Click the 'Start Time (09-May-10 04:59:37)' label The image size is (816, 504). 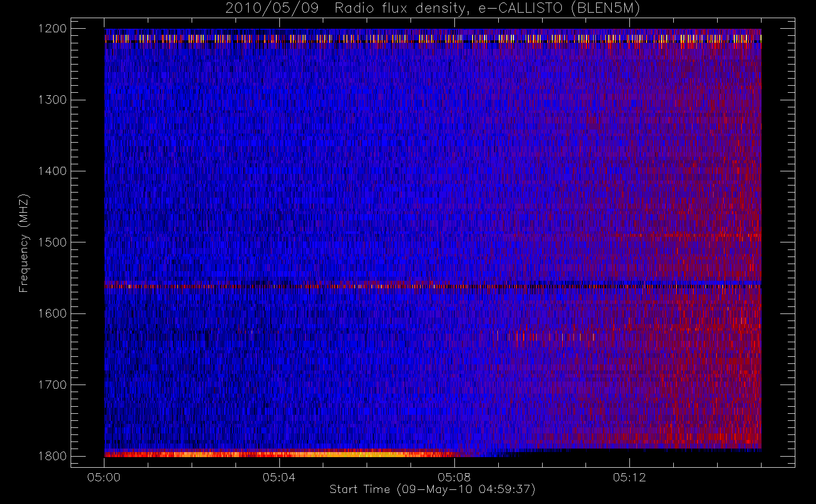coord(432,489)
